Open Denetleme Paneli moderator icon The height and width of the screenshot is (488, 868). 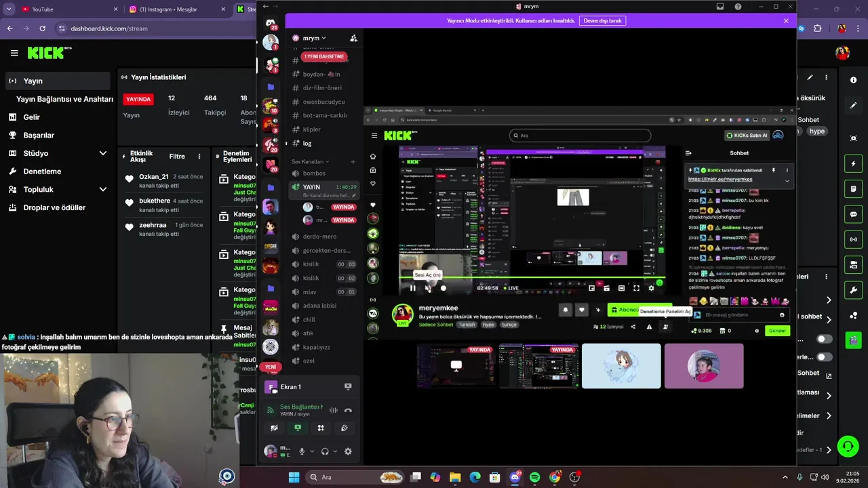click(x=665, y=327)
